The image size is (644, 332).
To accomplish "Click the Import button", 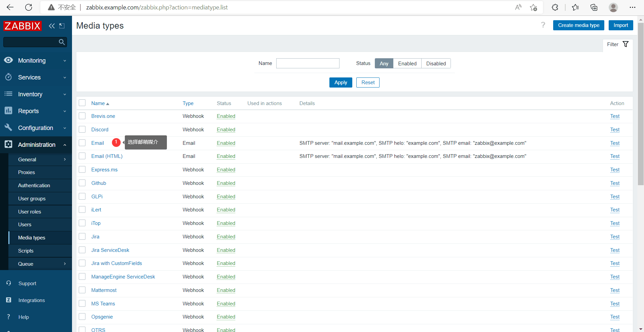I will pyautogui.click(x=621, y=25).
